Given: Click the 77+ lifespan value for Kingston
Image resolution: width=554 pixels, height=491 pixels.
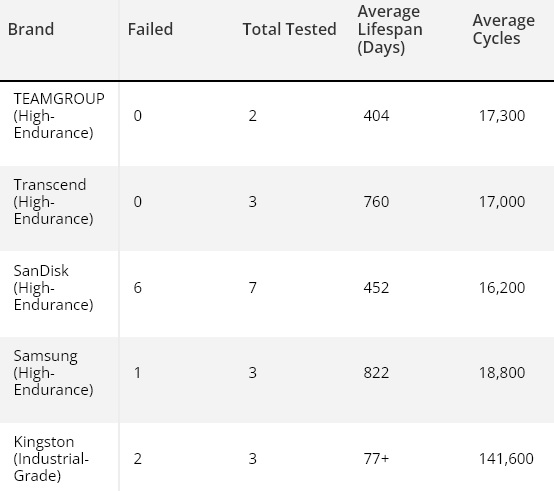Looking at the screenshot, I should pos(376,459).
